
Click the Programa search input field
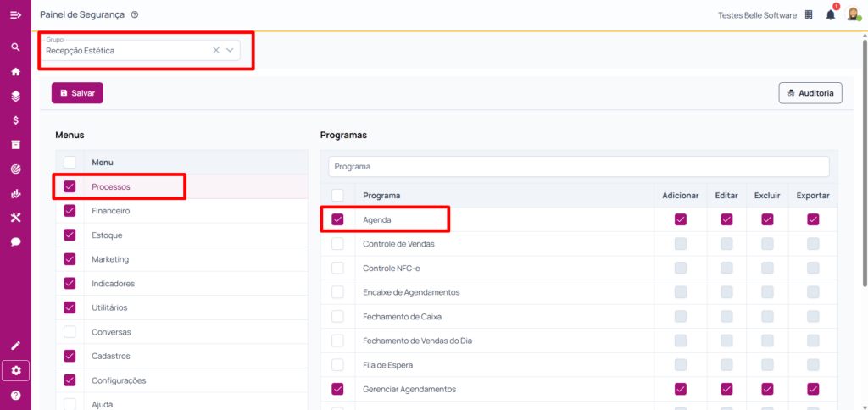tap(578, 167)
